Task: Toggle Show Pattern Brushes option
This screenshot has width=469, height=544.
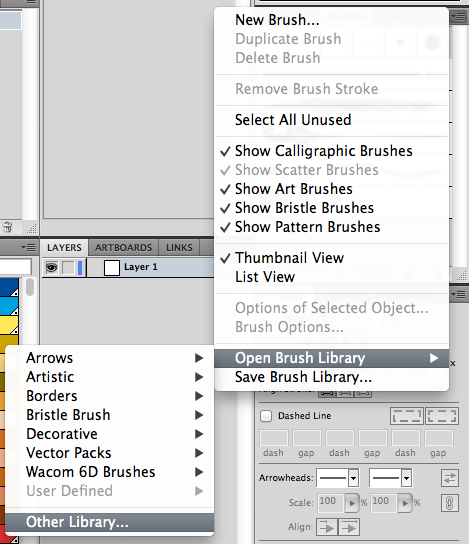Action: click(x=331, y=227)
